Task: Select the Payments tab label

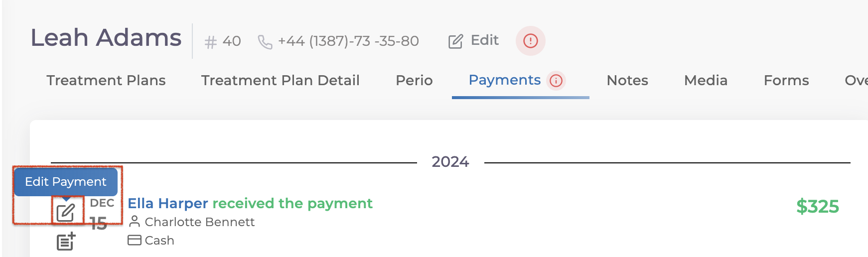Action: click(504, 80)
